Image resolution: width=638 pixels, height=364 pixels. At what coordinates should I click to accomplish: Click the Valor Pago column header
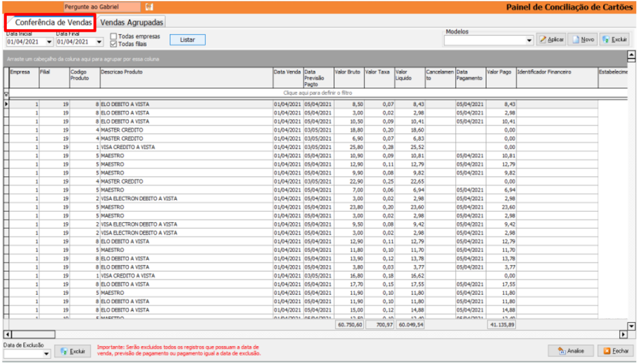(x=502, y=78)
